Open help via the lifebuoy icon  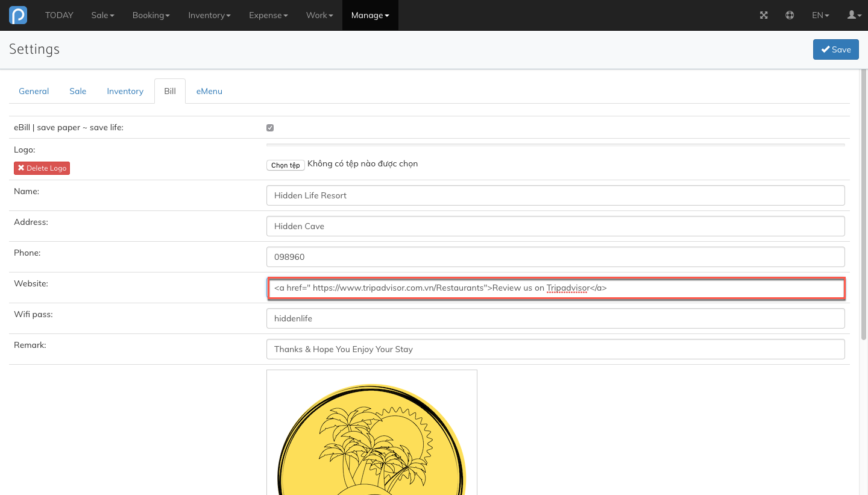(x=790, y=15)
